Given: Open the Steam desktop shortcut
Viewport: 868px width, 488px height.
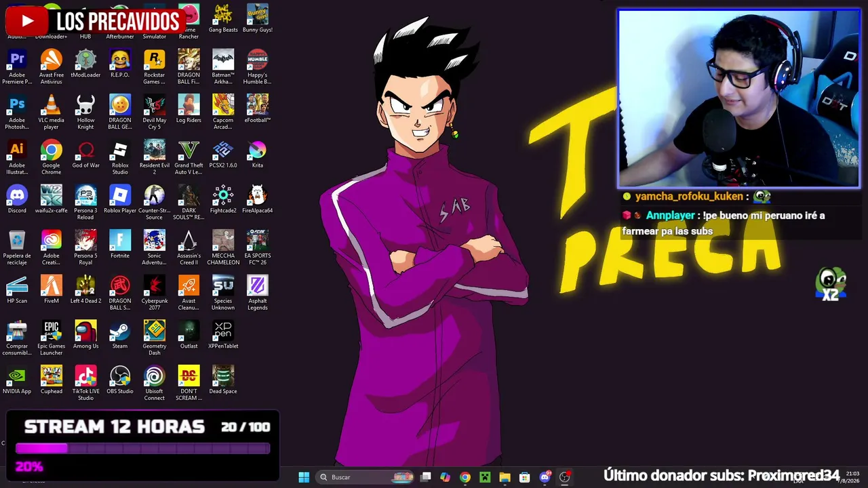Looking at the screenshot, I should pos(120,336).
